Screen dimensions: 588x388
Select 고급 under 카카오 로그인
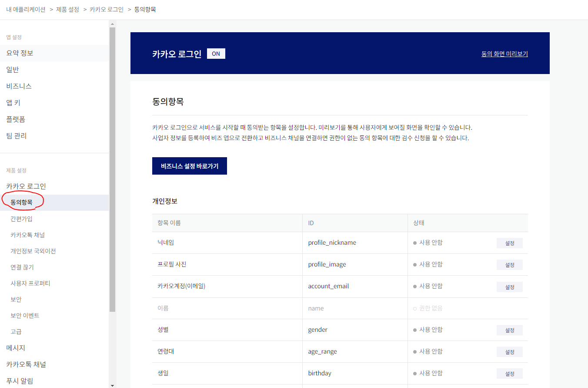[54, 331]
